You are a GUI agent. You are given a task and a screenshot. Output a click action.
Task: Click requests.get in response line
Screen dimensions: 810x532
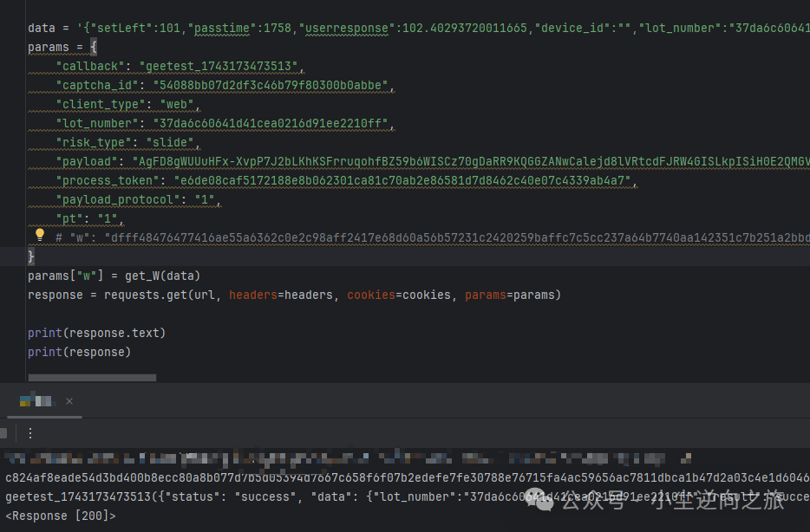tap(146, 295)
